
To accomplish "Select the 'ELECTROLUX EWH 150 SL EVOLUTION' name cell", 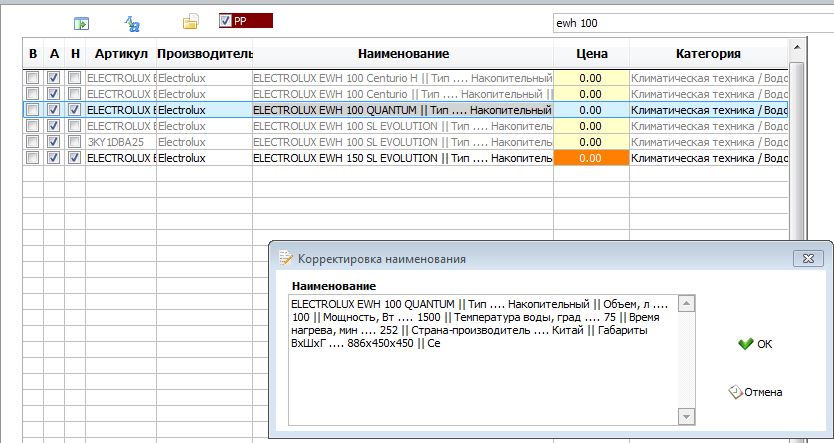I will point(403,158).
